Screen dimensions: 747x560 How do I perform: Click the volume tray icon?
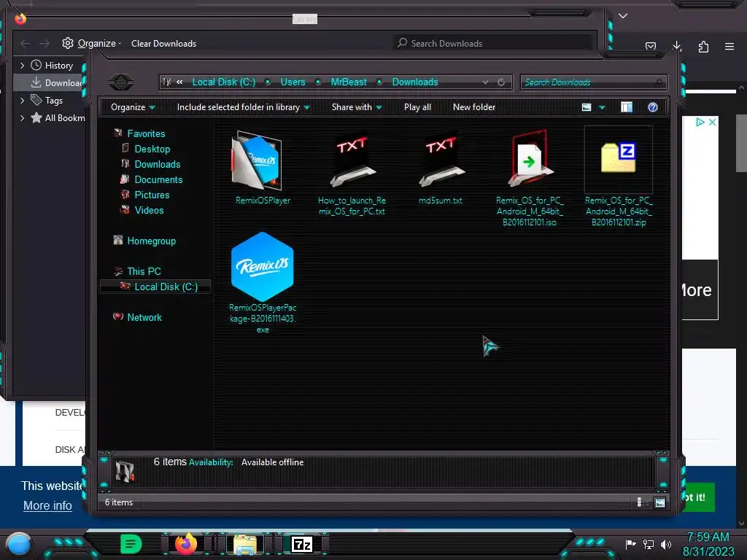(665, 544)
